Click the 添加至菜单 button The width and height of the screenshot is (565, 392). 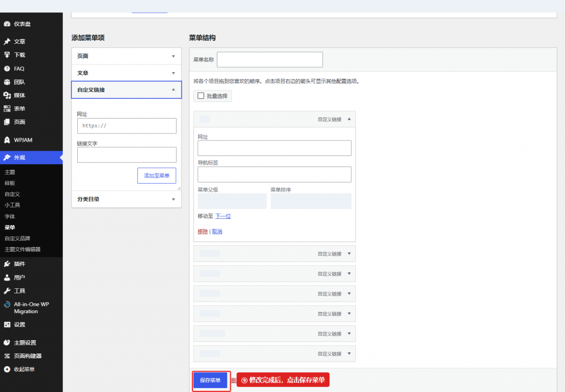(x=157, y=176)
